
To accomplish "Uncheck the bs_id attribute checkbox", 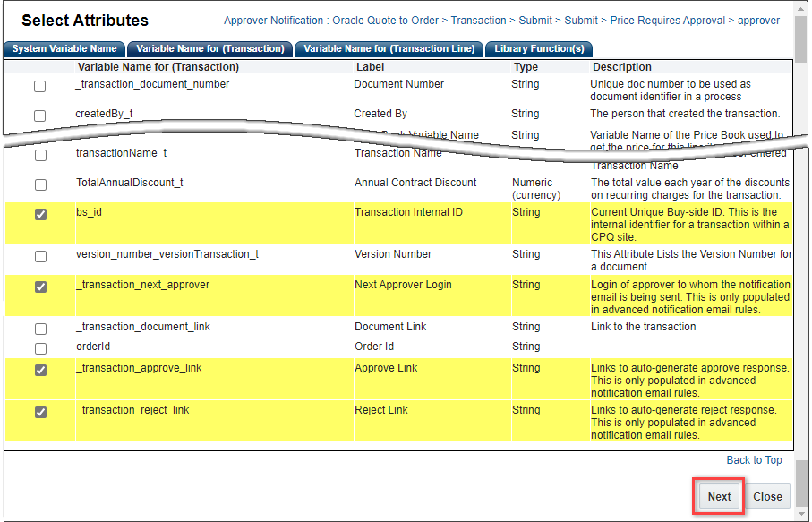I will pyautogui.click(x=39, y=213).
